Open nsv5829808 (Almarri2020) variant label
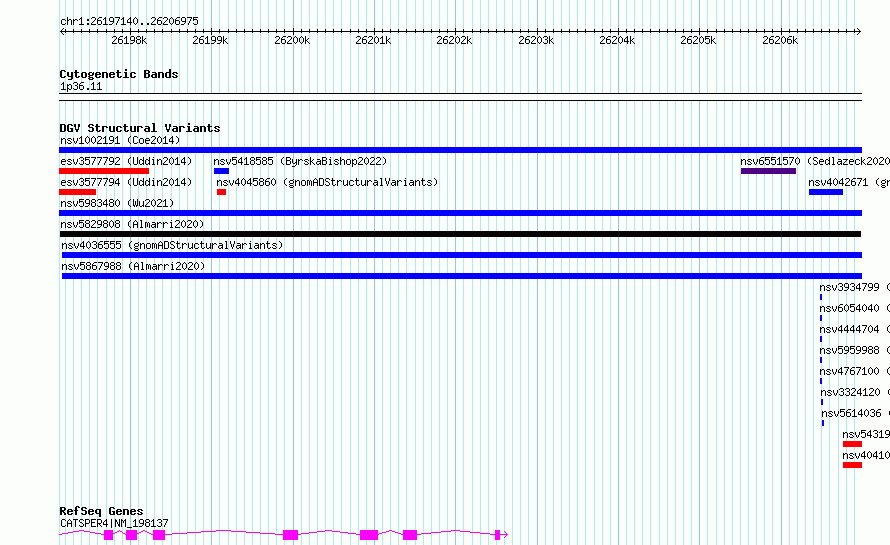 click(132, 224)
